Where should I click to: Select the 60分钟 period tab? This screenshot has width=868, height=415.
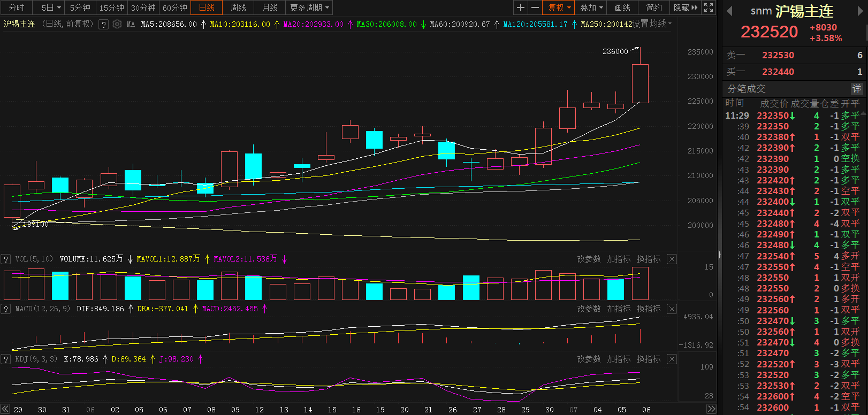pyautogui.click(x=175, y=7)
